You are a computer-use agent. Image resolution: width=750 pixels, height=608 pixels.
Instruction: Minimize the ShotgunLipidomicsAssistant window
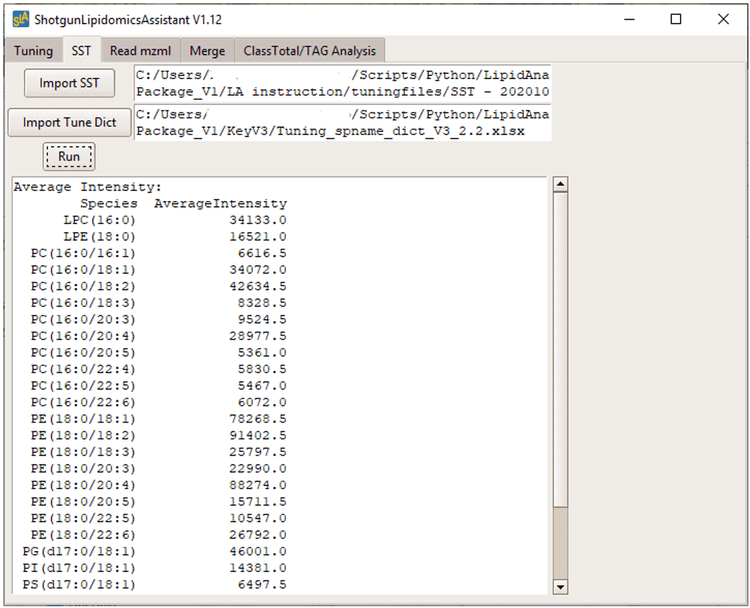tap(629, 19)
